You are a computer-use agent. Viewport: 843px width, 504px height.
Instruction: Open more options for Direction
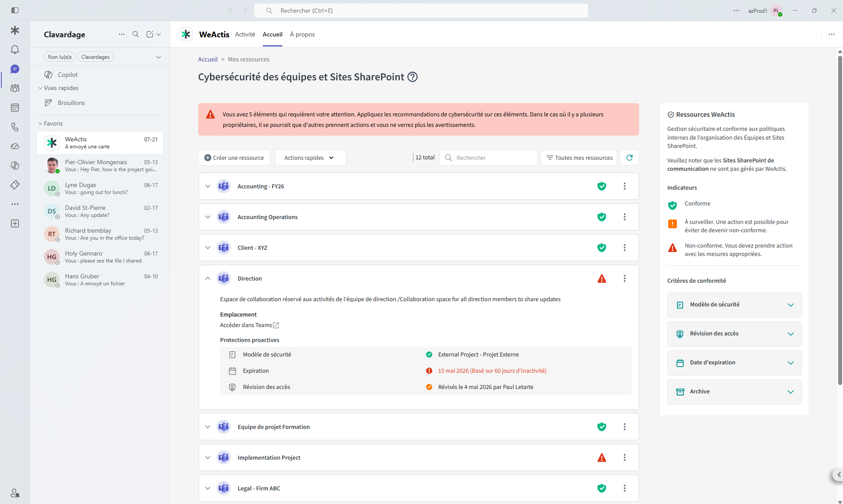(x=625, y=278)
